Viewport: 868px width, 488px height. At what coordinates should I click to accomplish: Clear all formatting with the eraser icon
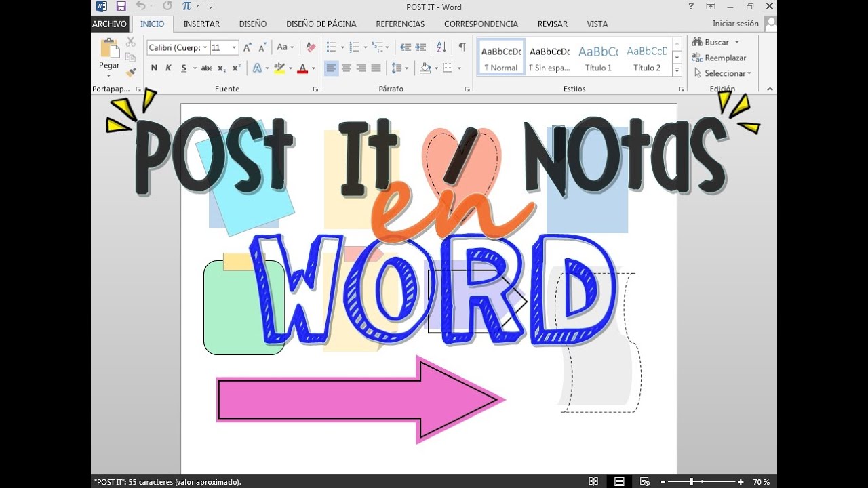pos(311,47)
